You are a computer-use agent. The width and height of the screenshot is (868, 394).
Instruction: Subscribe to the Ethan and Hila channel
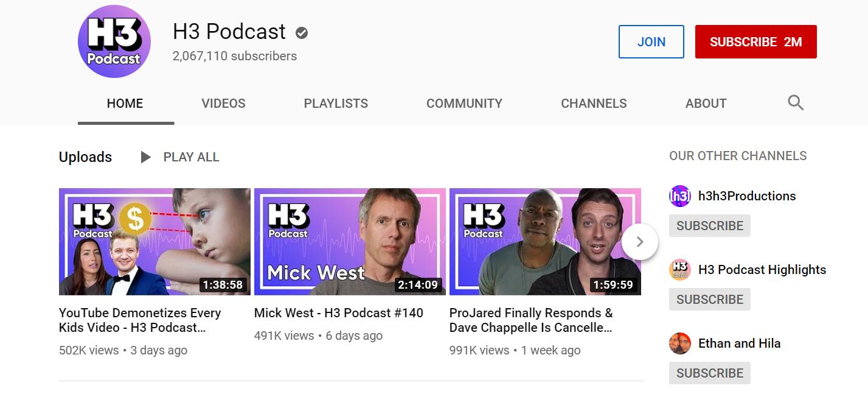pyautogui.click(x=710, y=373)
